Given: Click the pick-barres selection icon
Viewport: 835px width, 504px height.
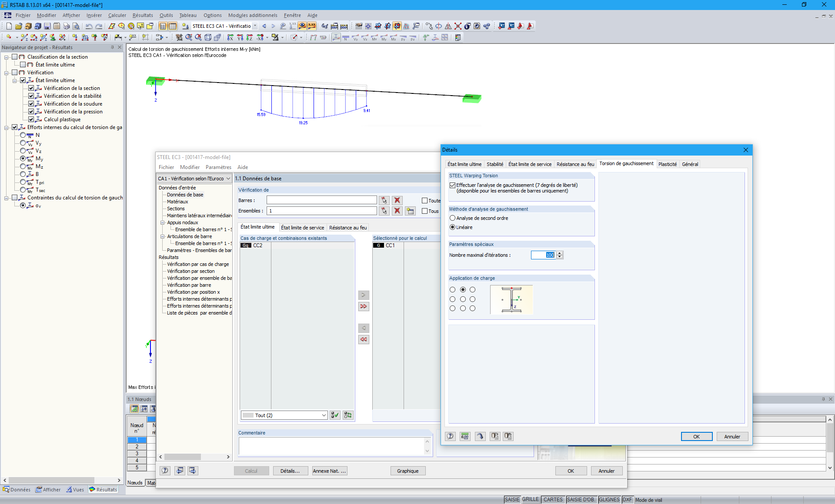Looking at the screenshot, I should (x=384, y=200).
